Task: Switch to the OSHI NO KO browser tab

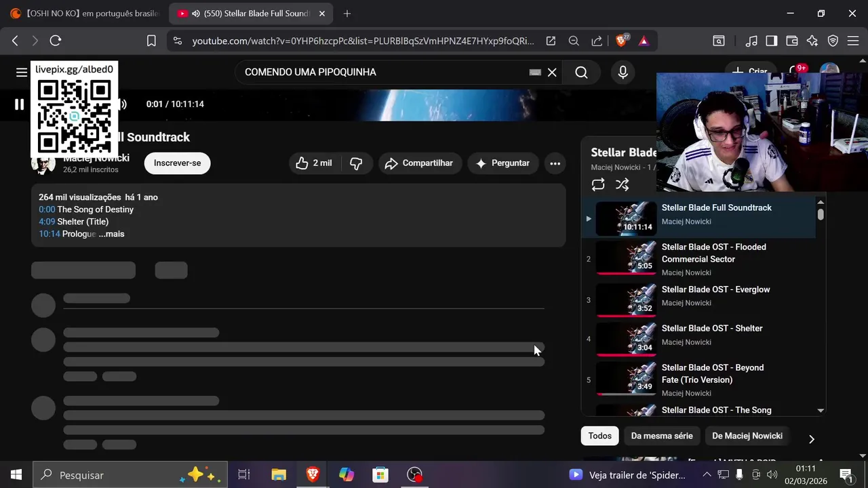Action: (x=85, y=14)
